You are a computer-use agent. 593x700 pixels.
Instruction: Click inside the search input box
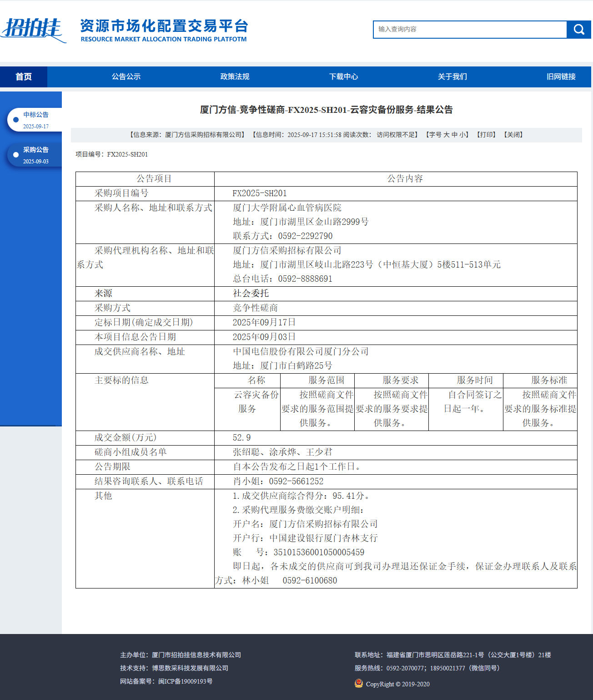pyautogui.click(x=468, y=30)
